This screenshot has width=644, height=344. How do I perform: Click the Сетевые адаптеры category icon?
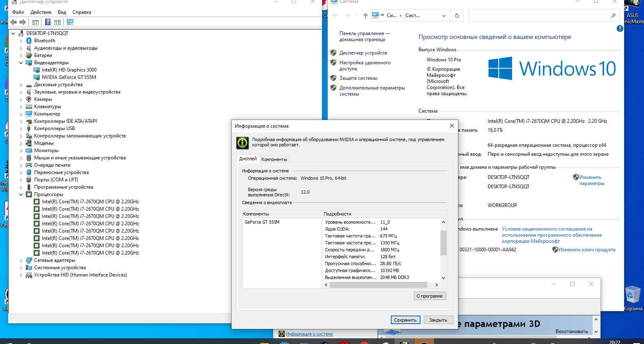pos(29,260)
